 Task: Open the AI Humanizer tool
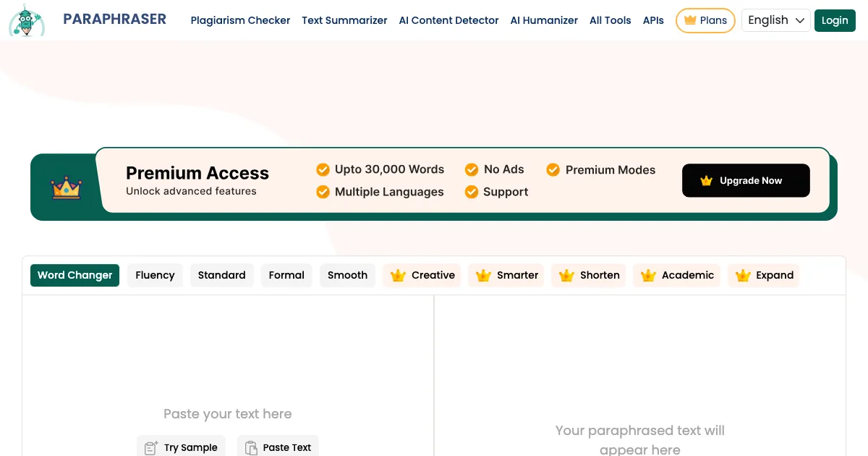click(x=544, y=20)
